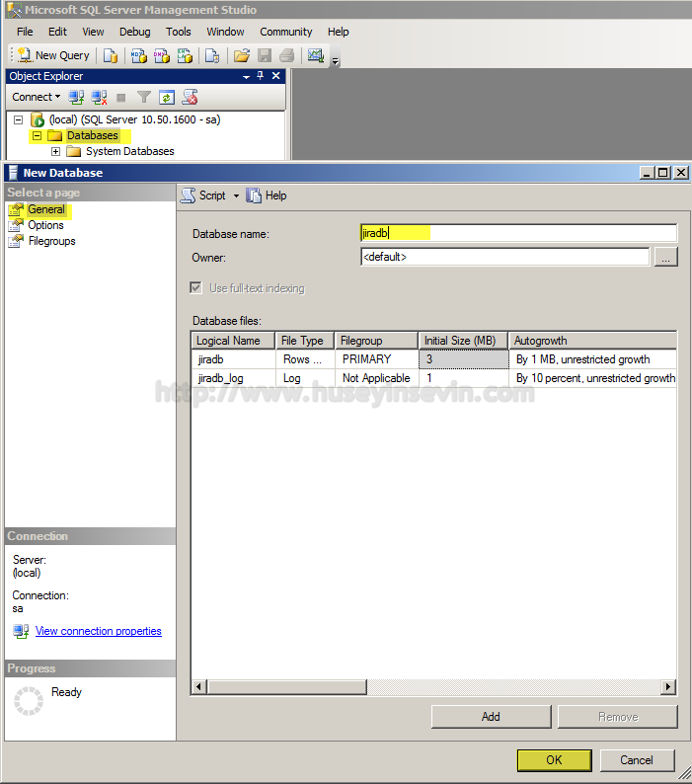Click the Add button

491,717
